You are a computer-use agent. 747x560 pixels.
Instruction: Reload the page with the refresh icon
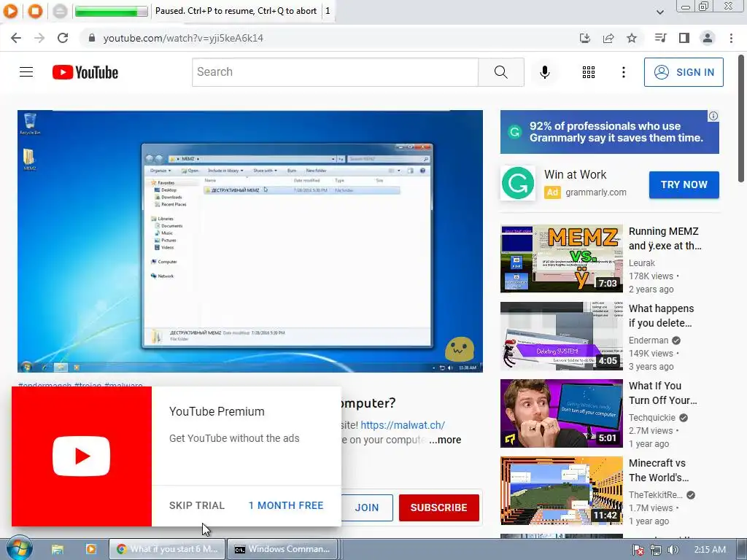point(63,38)
